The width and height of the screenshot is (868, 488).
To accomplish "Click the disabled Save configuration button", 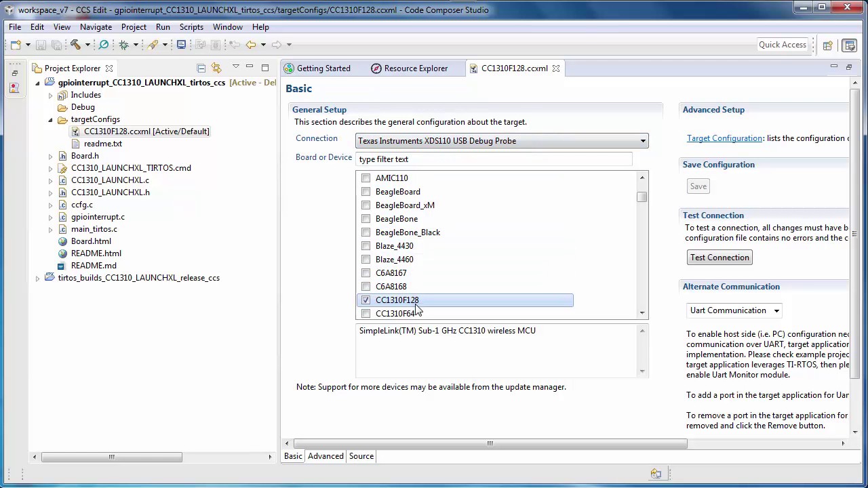I will tap(698, 186).
